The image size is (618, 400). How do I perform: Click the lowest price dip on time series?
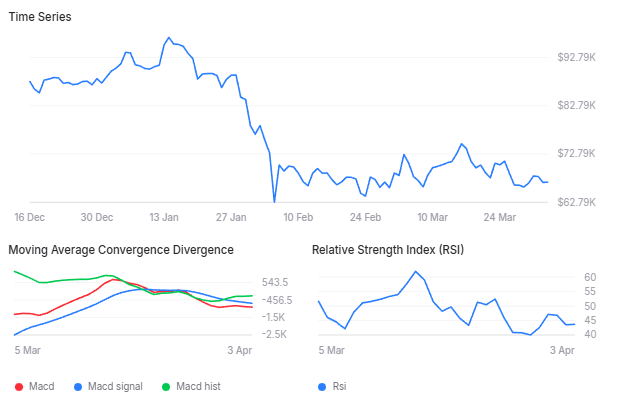(274, 201)
